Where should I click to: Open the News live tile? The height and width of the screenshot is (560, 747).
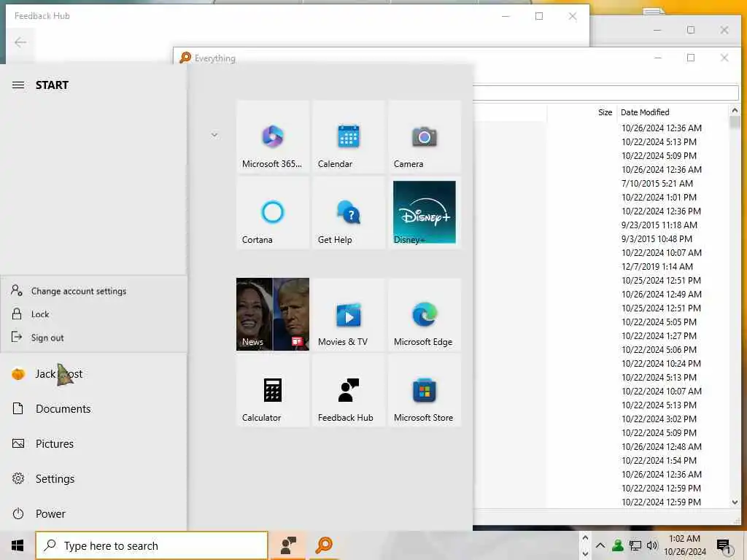click(273, 314)
